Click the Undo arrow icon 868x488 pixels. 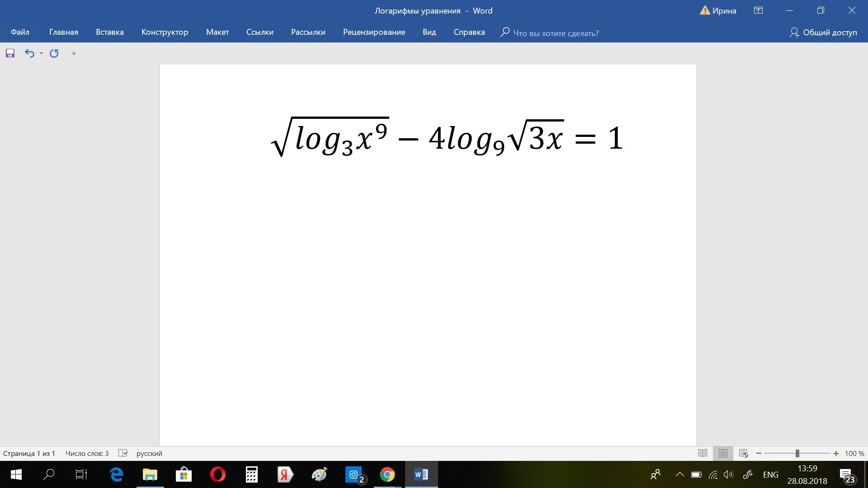coord(29,53)
